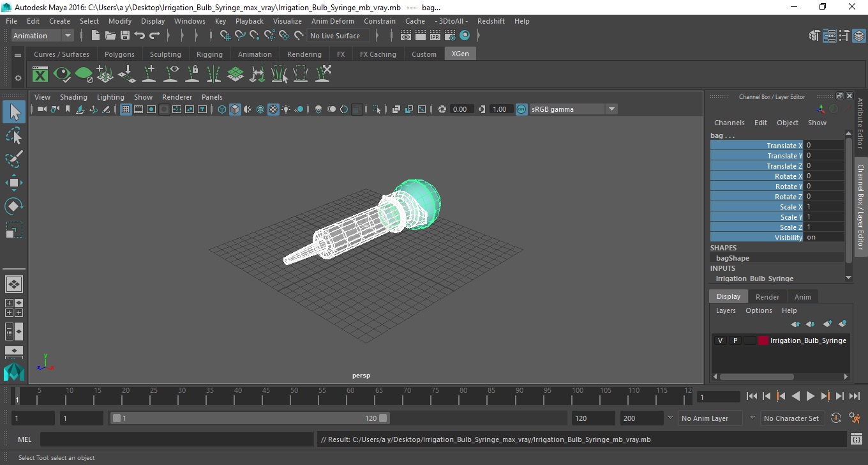This screenshot has width=868, height=465.
Task: Click the Translate X value field
Action: 823,146
